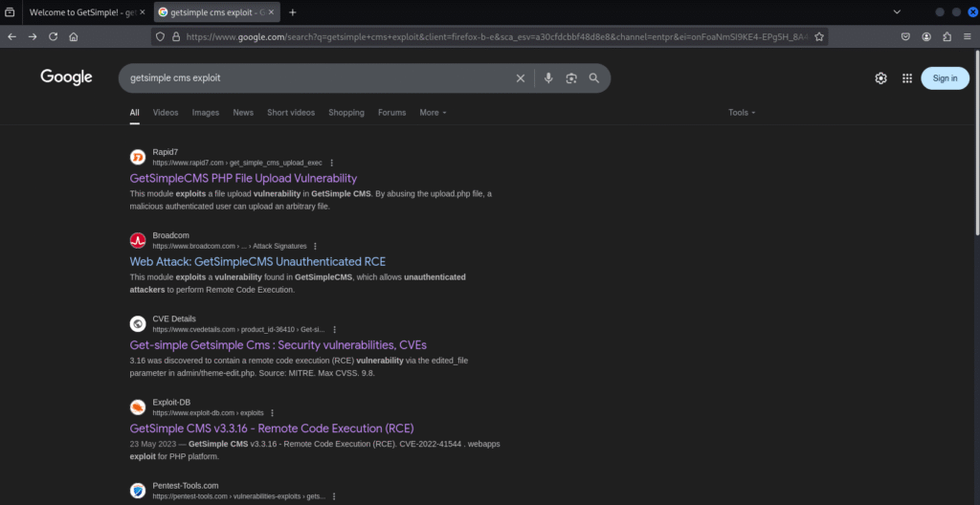The height and width of the screenshot is (505, 980).
Task: Open the Rapid7 result options dots
Action: (x=332, y=163)
